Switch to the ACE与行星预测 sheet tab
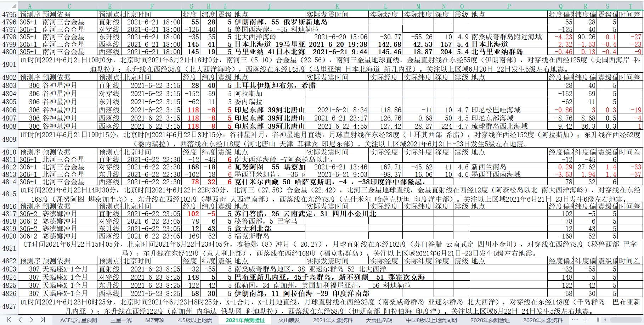Screen dimensions: 644x325 point(78,320)
